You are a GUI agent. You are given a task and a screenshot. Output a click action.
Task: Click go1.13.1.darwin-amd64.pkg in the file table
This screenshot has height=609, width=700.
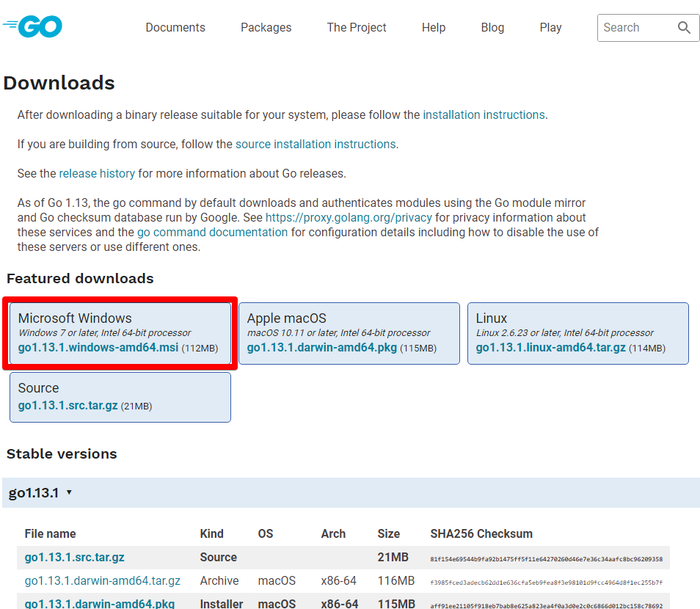pos(100,604)
